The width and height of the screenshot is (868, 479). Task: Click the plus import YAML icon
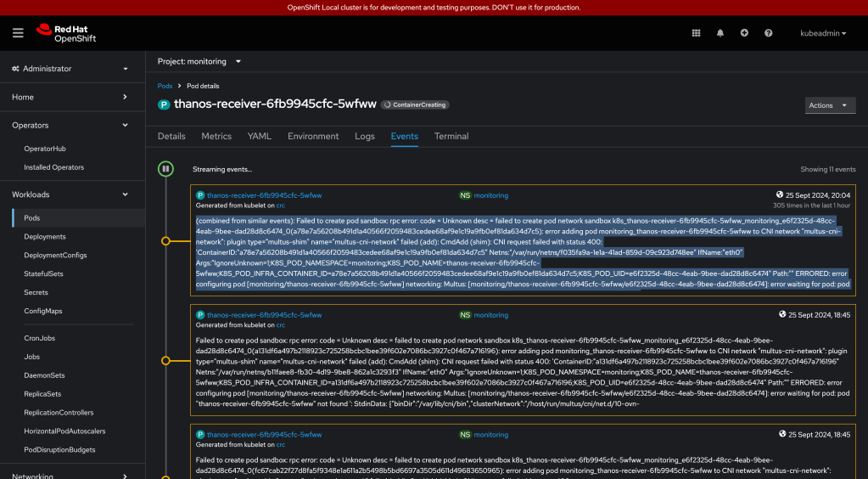click(744, 33)
